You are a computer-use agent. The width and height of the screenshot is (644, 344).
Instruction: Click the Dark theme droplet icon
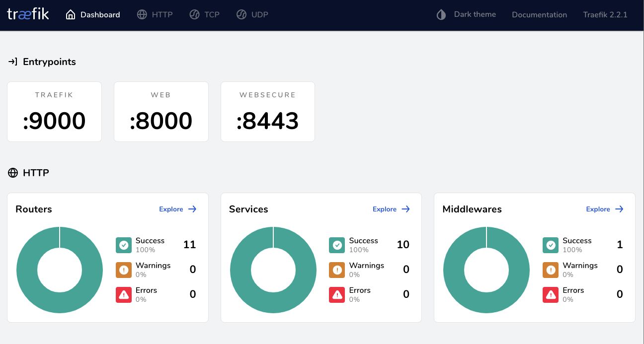tap(441, 15)
